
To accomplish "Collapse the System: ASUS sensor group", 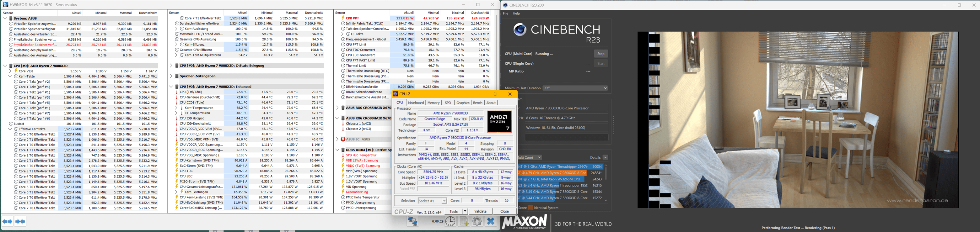I will (x=5, y=18).
